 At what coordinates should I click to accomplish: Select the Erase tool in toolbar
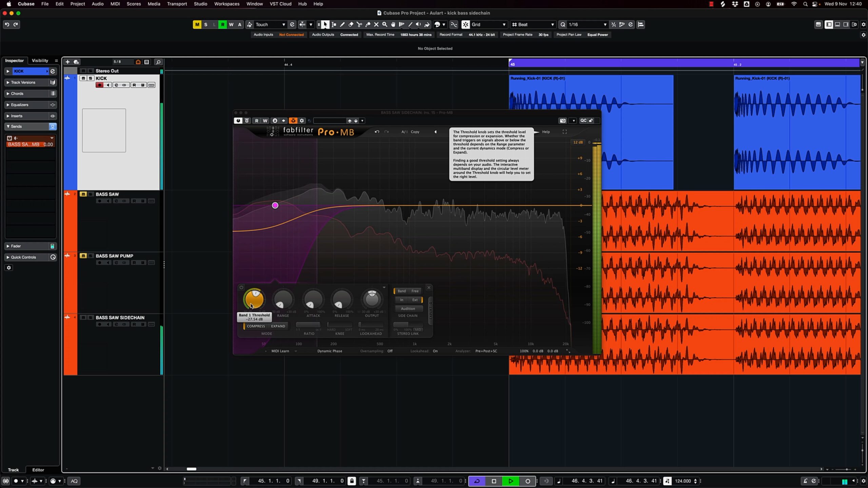pos(351,24)
